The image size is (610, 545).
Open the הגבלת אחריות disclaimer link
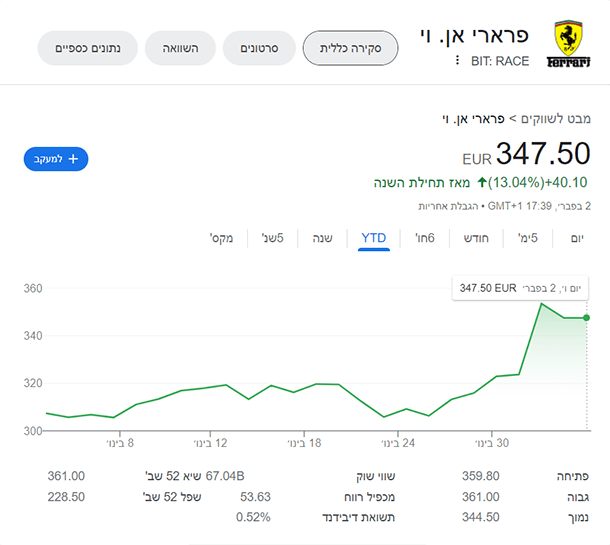tap(448, 206)
